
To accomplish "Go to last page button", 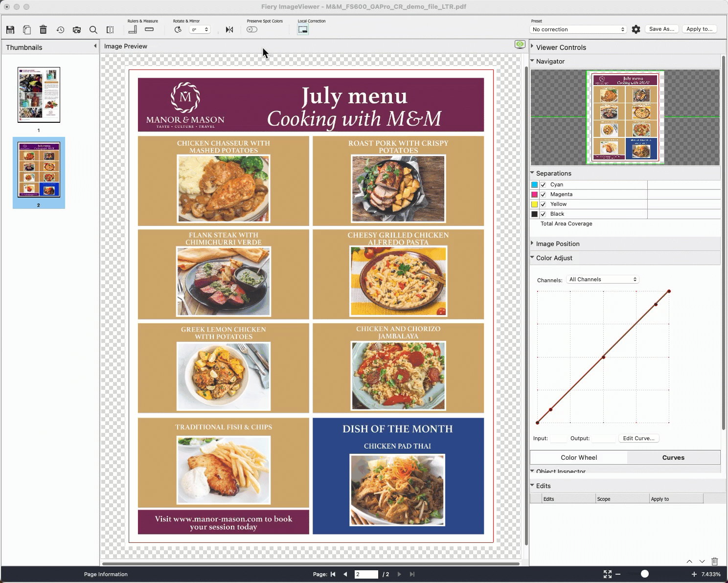I will (412, 574).
